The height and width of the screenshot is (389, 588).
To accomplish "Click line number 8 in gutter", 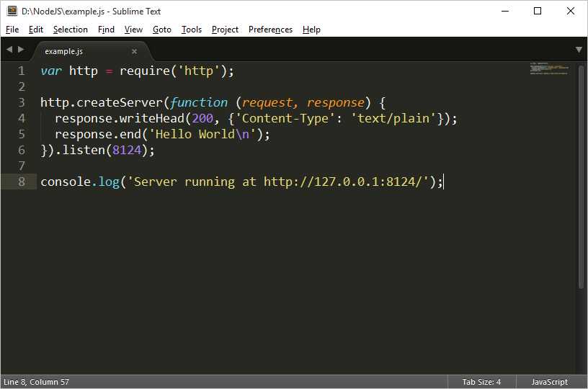I will click(x=22, y=182).
